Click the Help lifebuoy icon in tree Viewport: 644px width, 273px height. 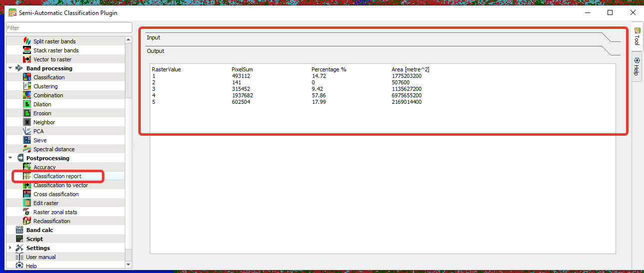coord(19,266)
